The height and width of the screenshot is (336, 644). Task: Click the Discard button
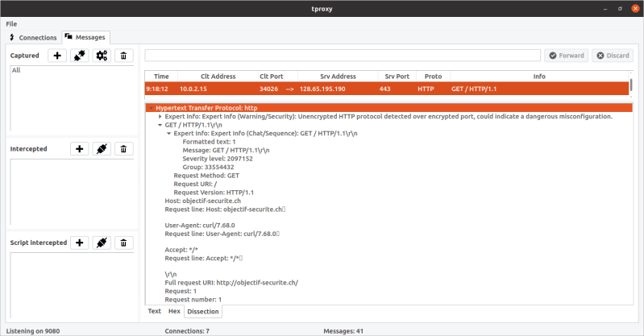(x=613, y=56)
